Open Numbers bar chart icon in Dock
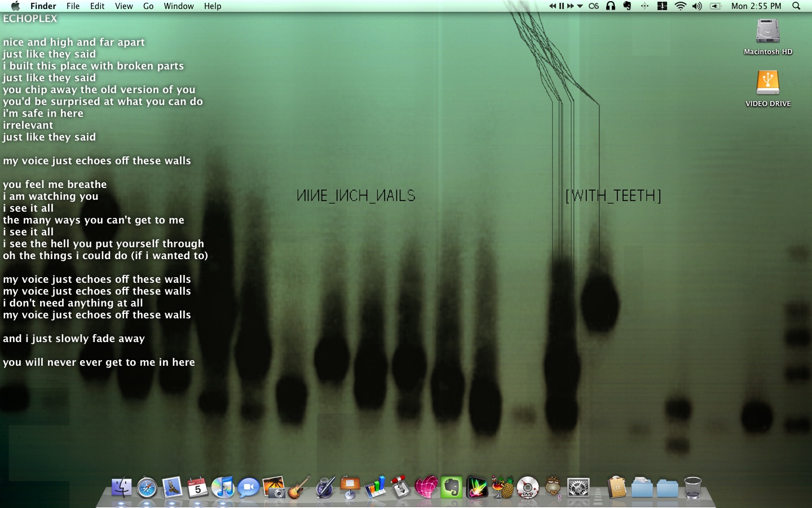 pyautogui.click(x=376, y=487)
